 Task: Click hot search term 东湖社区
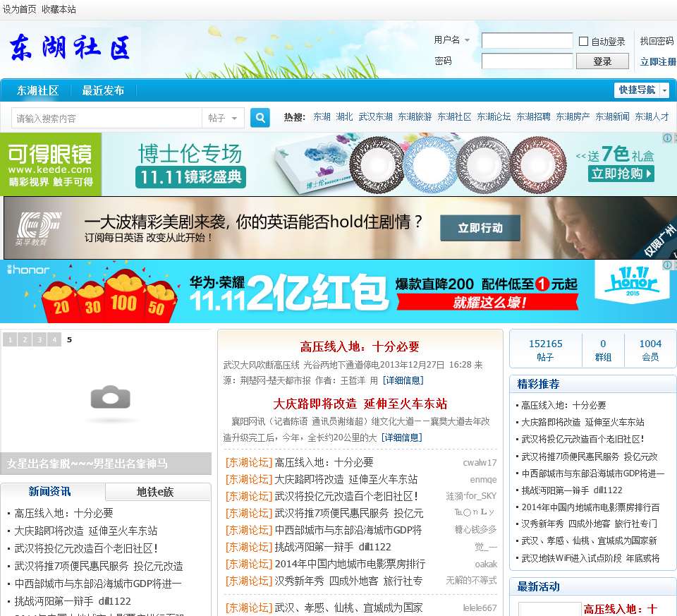(454, 116)
